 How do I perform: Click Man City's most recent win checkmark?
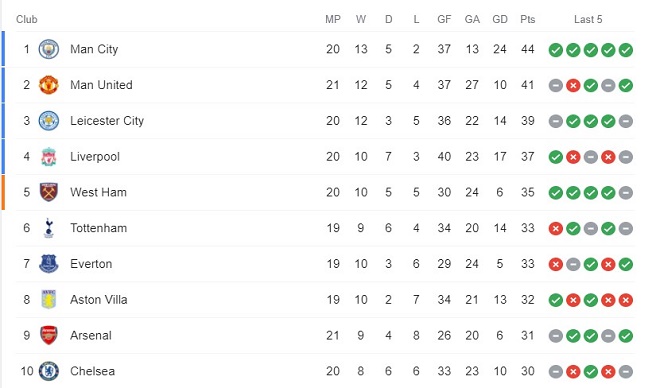coord(626,50)
